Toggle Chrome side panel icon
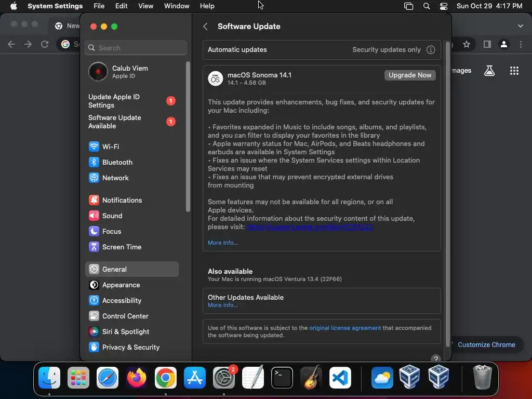532x399 pixels. pos(487,44)
